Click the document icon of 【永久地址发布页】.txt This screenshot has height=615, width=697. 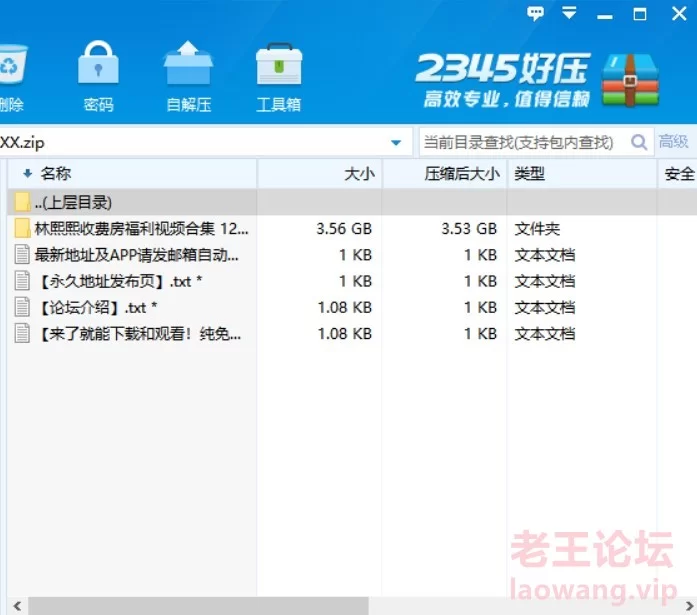point(22,281)
